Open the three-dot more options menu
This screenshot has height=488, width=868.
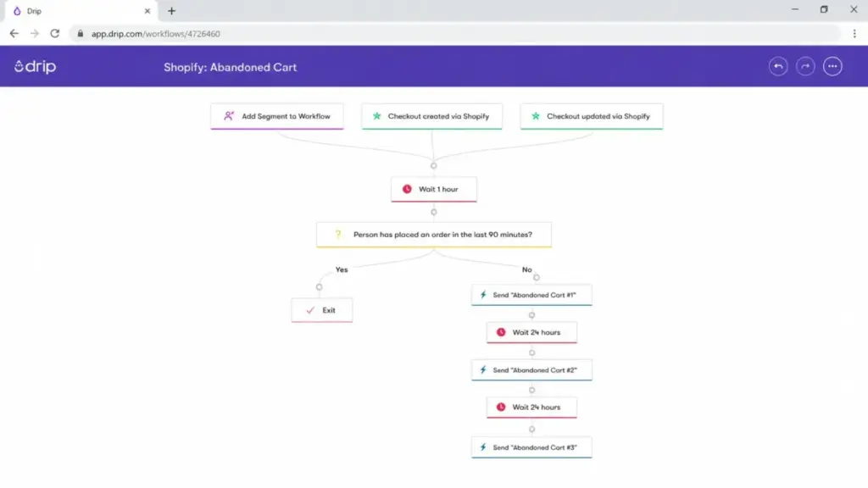point(832,66)
